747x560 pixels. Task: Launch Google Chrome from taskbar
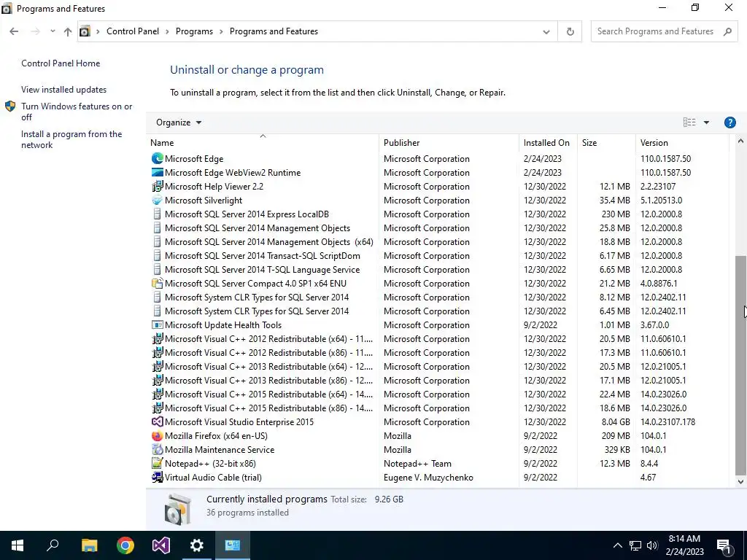[x=125, y=545]
